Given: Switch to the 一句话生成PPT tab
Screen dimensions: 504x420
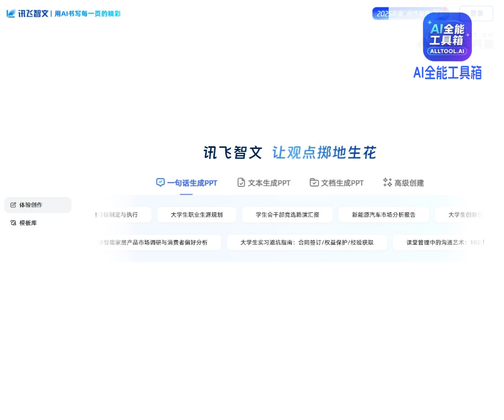Looking at the screenshot, I should coord(186,183).
